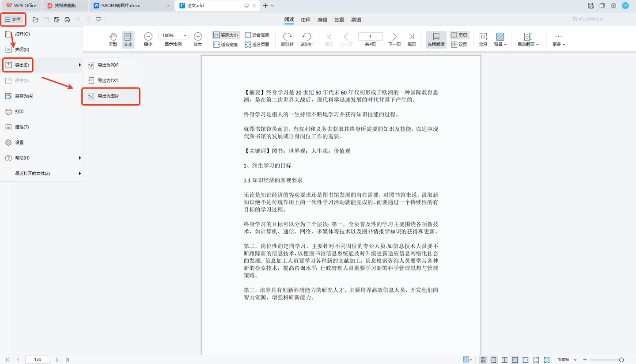Switch to double page (双页) view
This screenshot has height=364, width=636.
click(459, 44)
